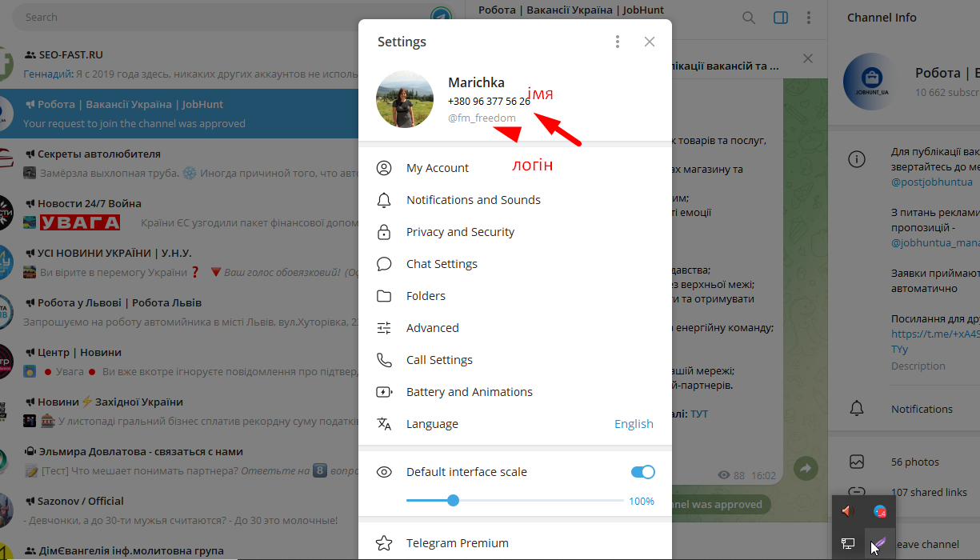
Task: Open УСІ НОВИНИ УКРАЇНИ | У.Н.У. channel
Action: click(179, 263)
